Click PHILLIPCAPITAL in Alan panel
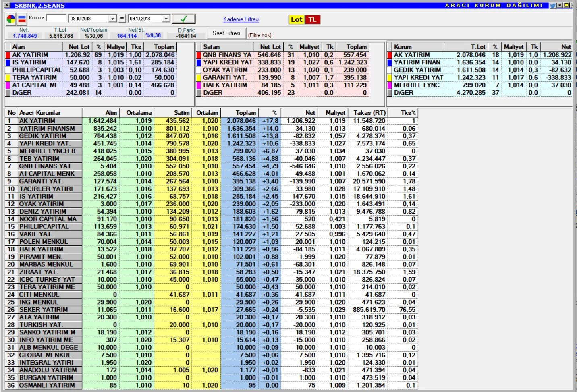The image size is (577, 392). (37, 70)
